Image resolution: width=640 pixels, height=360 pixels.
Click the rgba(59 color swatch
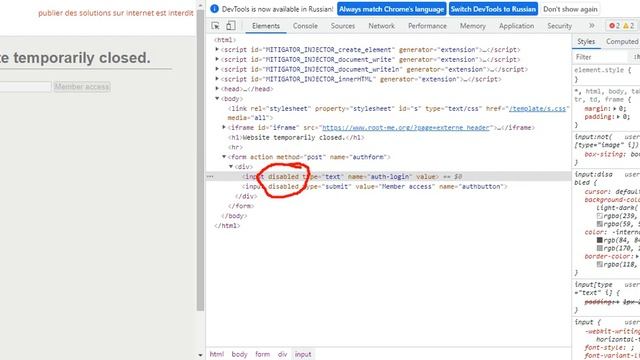[x=600, y=224]
